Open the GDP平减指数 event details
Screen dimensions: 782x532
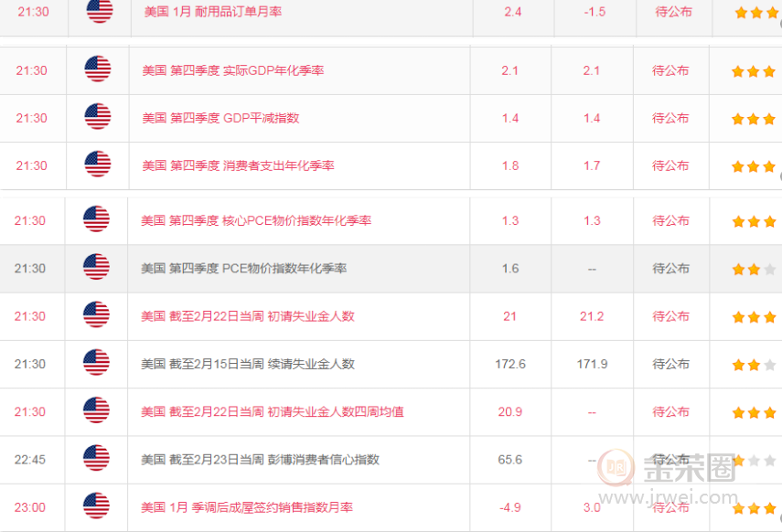(x=219, y=118)
